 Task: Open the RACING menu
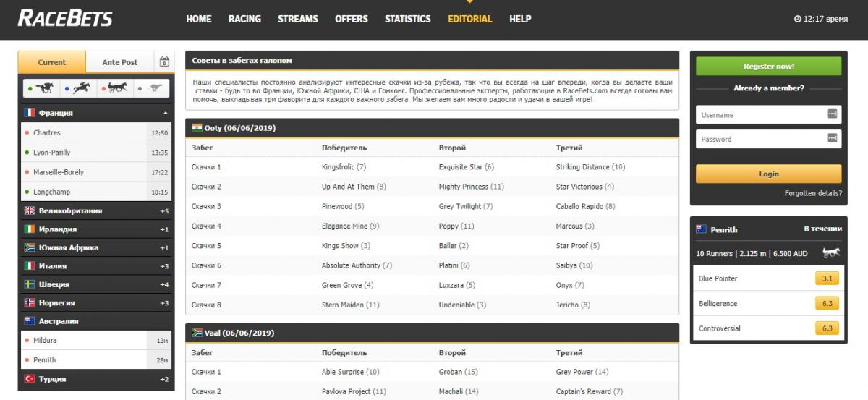[244, 19]
